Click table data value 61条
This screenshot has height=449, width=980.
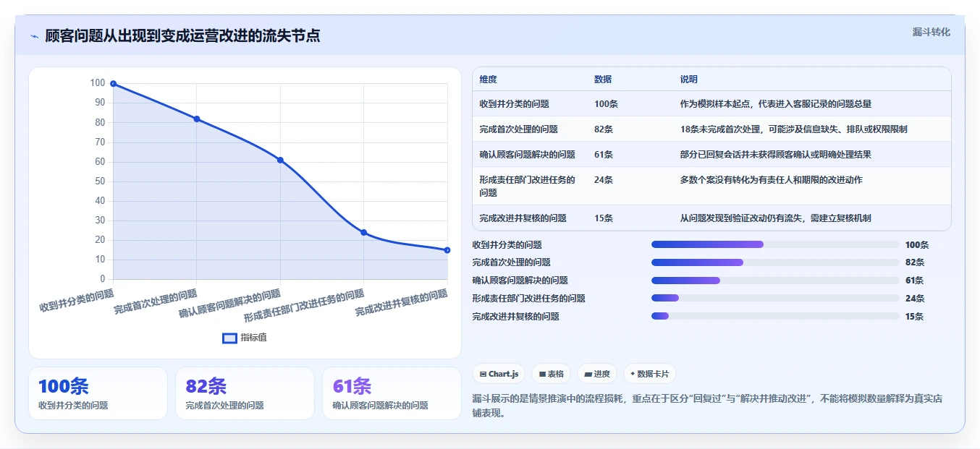tap(604, 155)
